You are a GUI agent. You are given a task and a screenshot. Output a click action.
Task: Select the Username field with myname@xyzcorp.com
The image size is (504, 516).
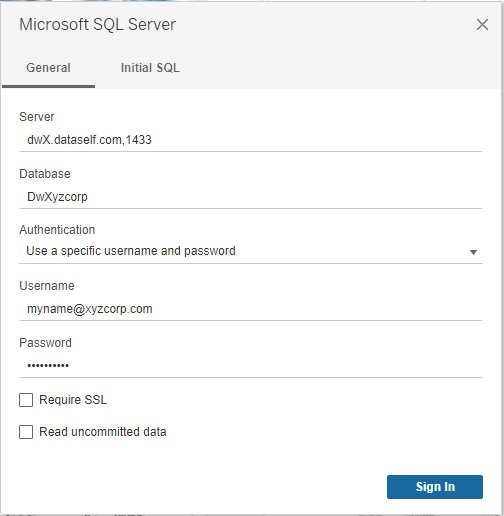pyautogui.click(x=251, y=309)
